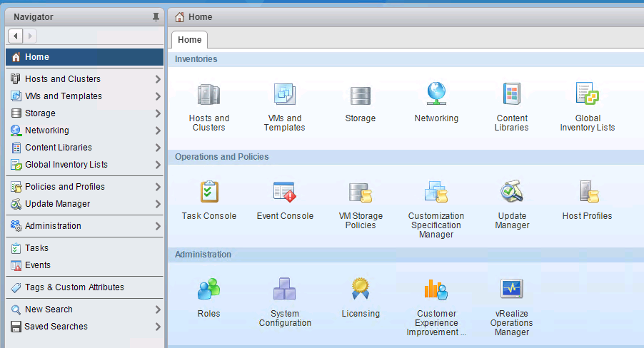Image resolution: width=644 pixels, height=348 pixels.
Task: Expand the Hosts and Clusters navigator arrow
Action: point(158,79)
